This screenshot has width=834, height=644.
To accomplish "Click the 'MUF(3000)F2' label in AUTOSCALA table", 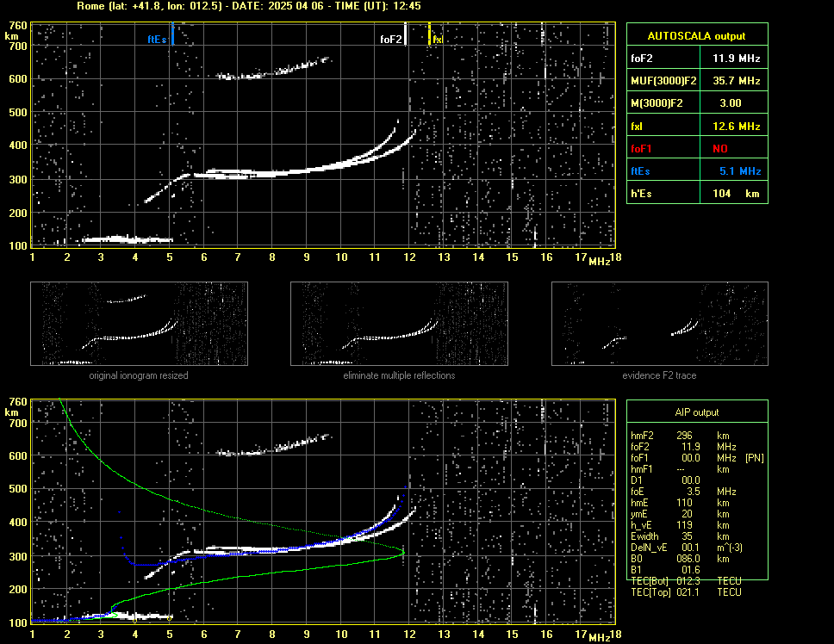I will click(x=663, y=81).
